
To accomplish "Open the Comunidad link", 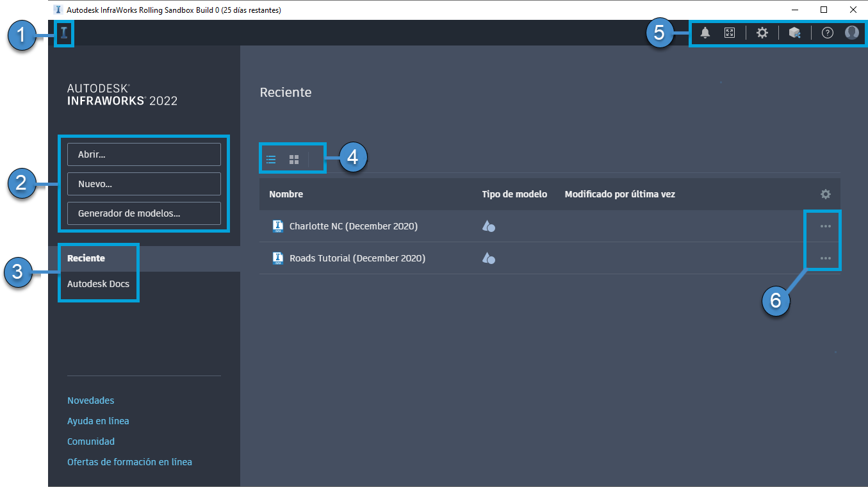I will click(91, 442).
